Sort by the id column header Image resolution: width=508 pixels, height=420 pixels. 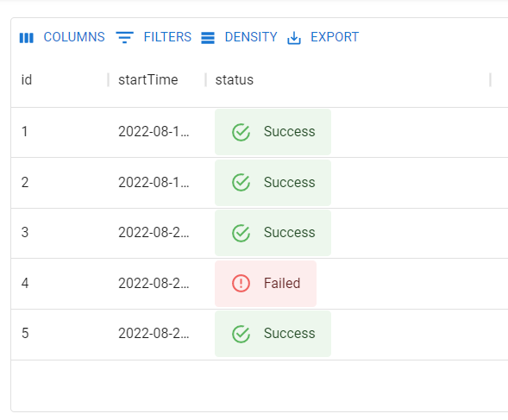click(27, 79)
